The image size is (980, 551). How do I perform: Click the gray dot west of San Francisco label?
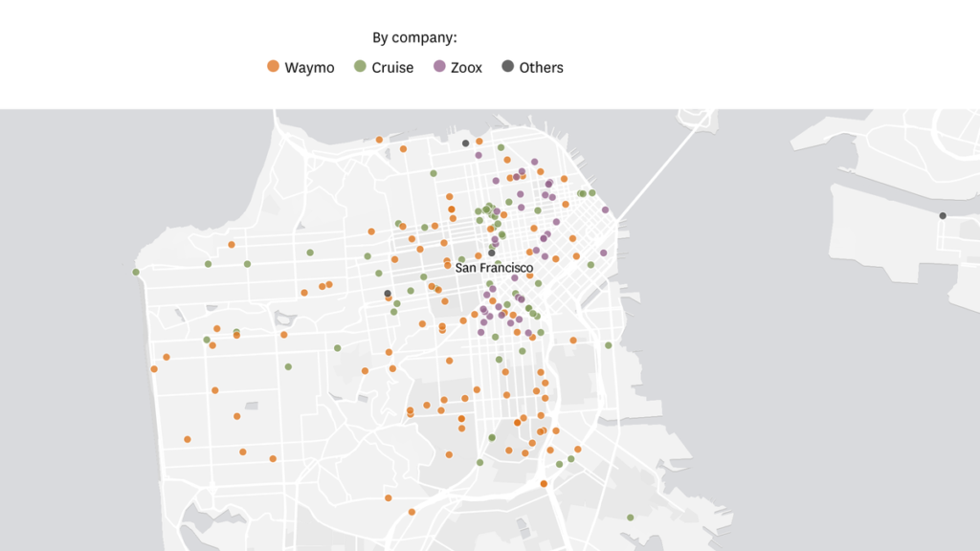(388, 293)
